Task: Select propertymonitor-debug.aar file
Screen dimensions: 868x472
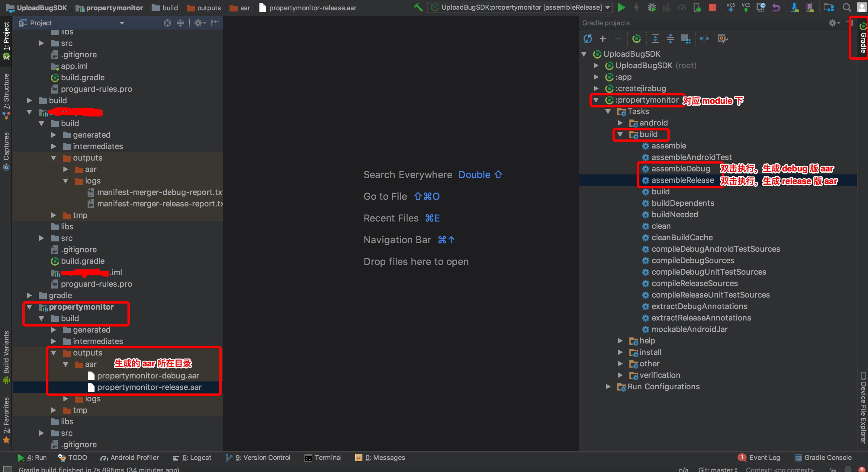Action: tap(148, 376)
